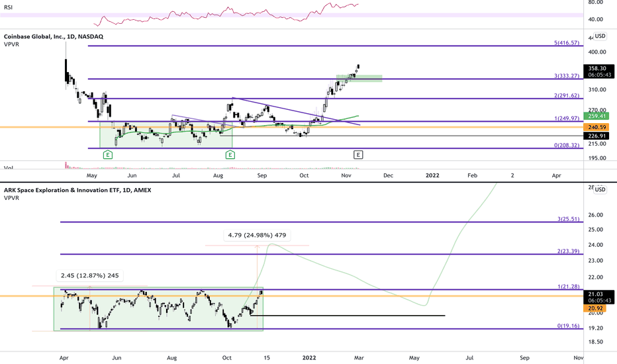Click the 4.79 (24.98%) 479 measurement label
Image resolution: width=617 pixels, height=364 pixels.
click(x=257, y=236)
